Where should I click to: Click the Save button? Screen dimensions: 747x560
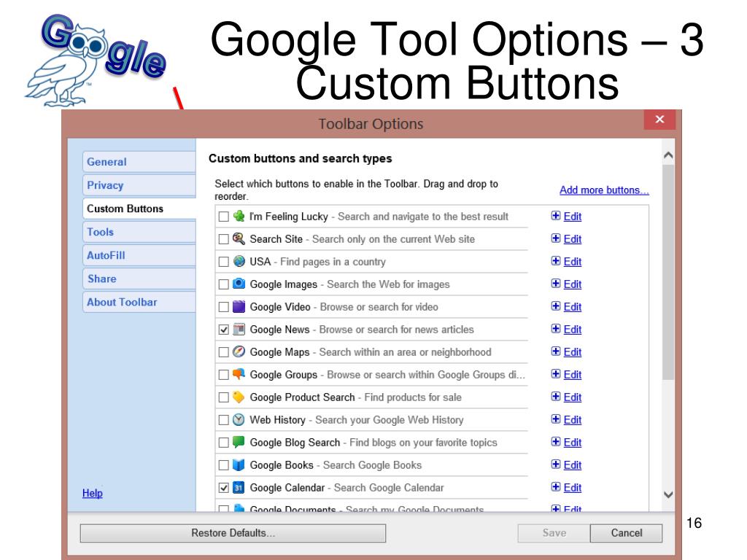point(554,533)
